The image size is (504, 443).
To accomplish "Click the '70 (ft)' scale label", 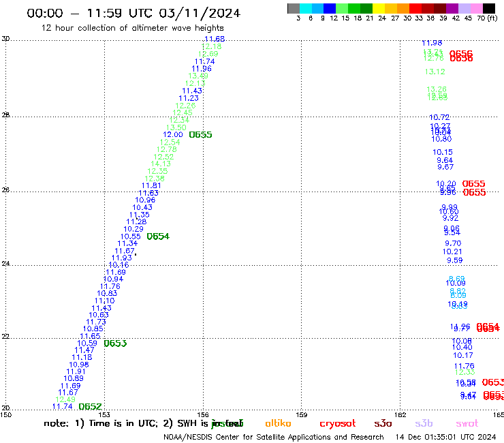I will point(487,18).
